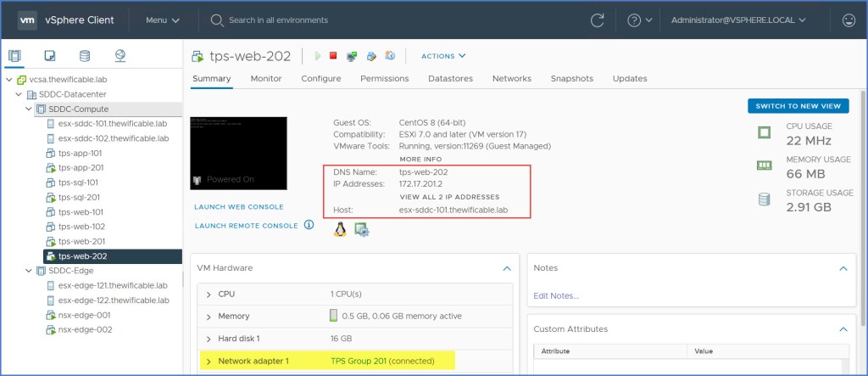Select tps-sql-201 VM in the tree

coord(79,197)
